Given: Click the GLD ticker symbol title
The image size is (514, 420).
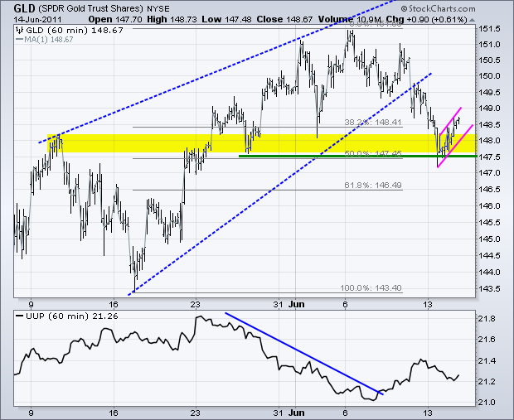Looking at the screenshot, I should (25, 7).
